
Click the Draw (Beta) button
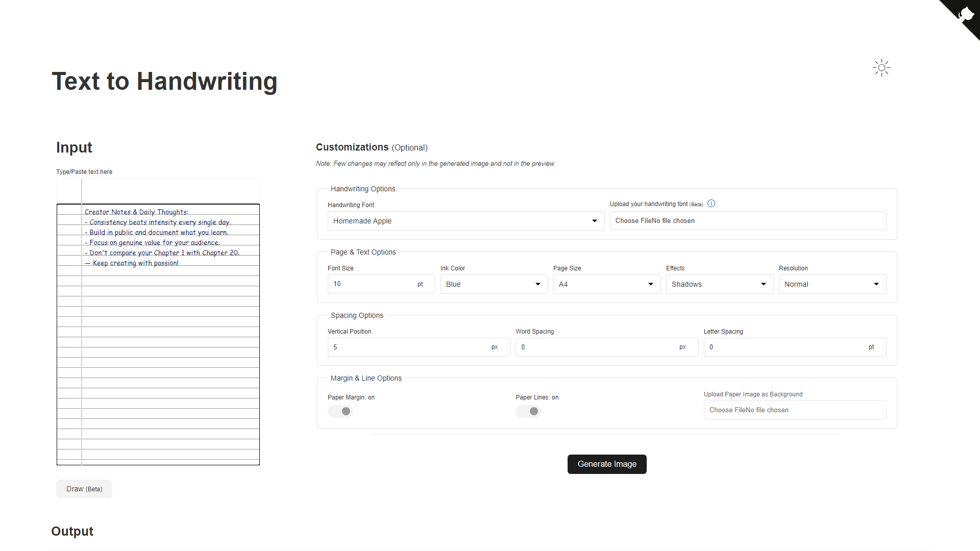coord(84,489)
